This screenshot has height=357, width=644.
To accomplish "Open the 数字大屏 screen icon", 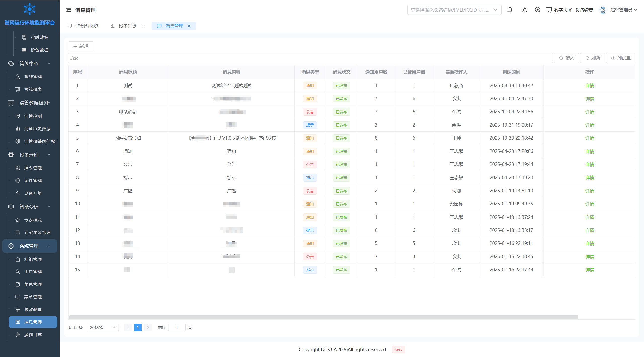I will 549,10.
